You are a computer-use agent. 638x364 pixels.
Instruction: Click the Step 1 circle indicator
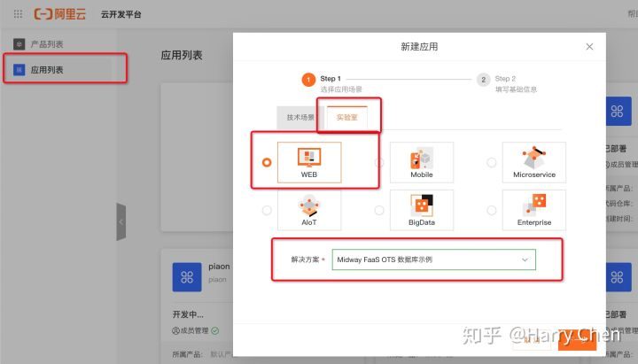point(308,80)
